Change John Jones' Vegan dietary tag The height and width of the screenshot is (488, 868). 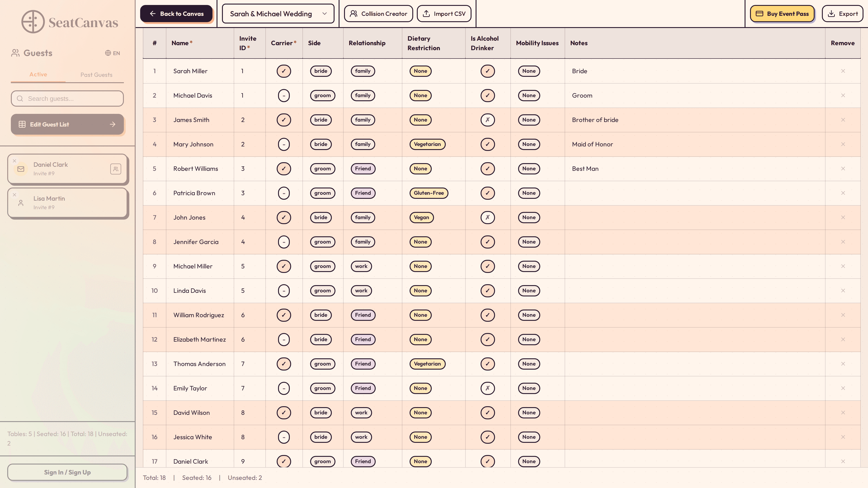point(422,218)
